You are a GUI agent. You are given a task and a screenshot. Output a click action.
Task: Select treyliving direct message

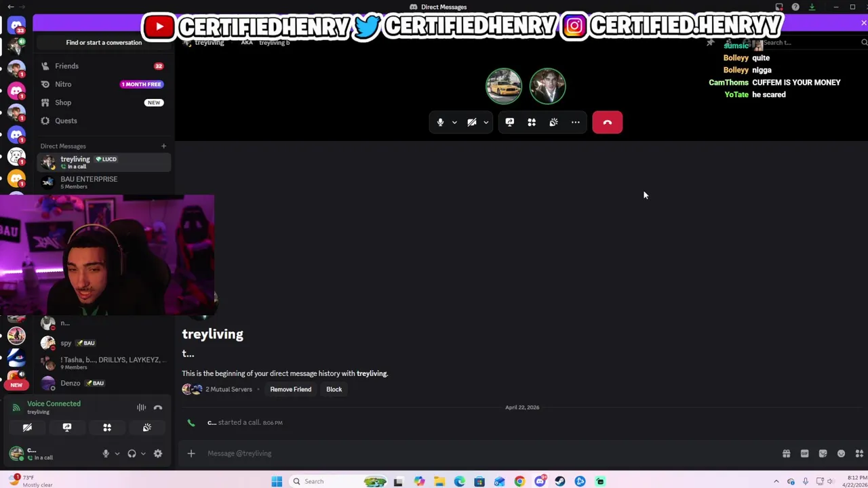104,162
